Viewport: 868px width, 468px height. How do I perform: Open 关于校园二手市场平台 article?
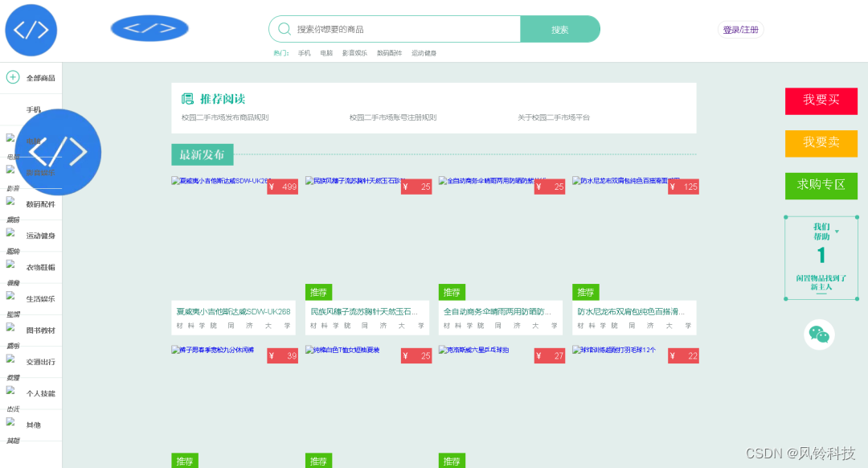554,117
